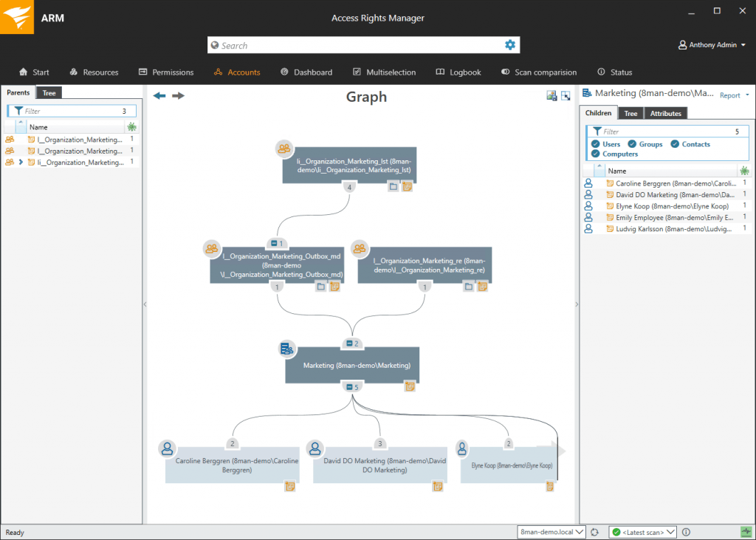Screen dimensions: 756x540
Task: Open the Scan comparision view
Action: coord(538,72)
